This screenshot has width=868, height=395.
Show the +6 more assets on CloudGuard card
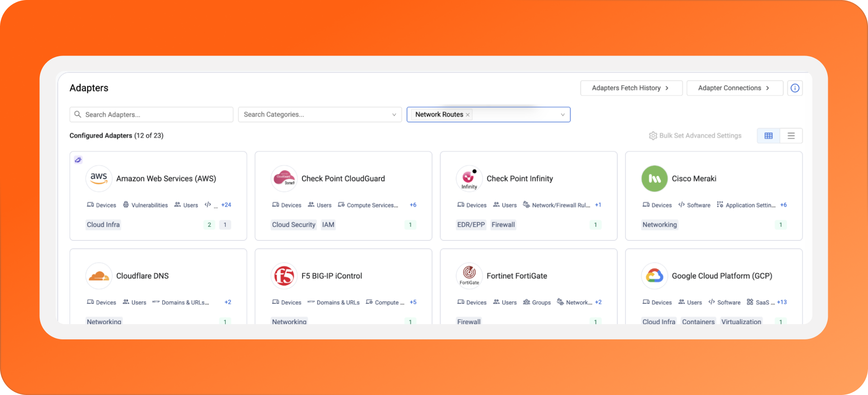413,205
